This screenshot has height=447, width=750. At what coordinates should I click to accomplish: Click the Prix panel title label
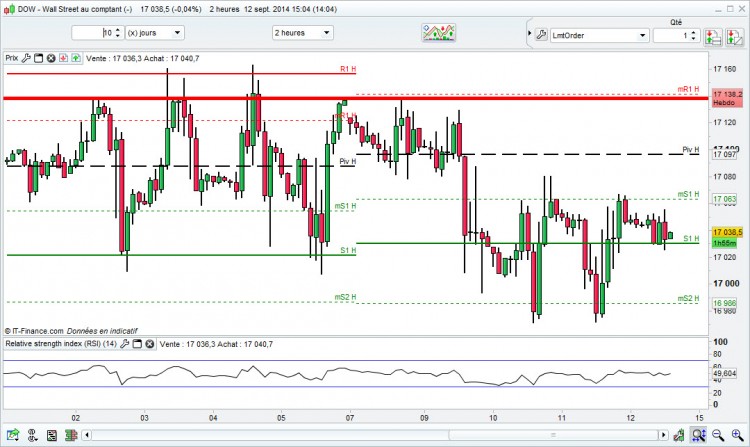point(12,58)
